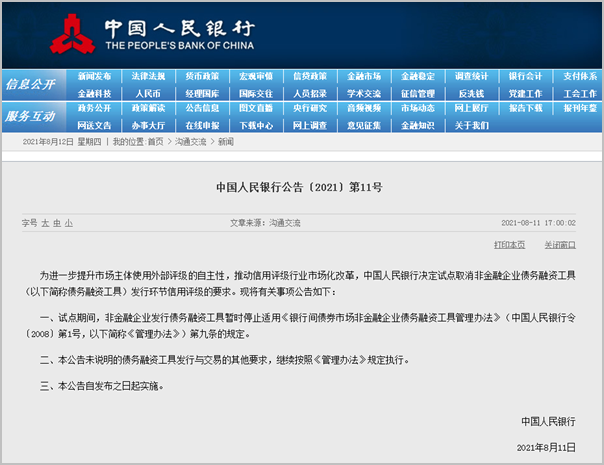Click the 首页 breadcrumb link
Image resolution: width=604 pixels, height=465 pixels.
coord(154,143)
